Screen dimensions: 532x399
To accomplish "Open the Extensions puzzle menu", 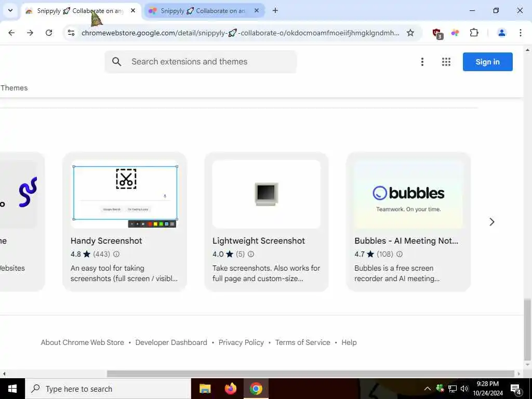I will tap(474, 33).
